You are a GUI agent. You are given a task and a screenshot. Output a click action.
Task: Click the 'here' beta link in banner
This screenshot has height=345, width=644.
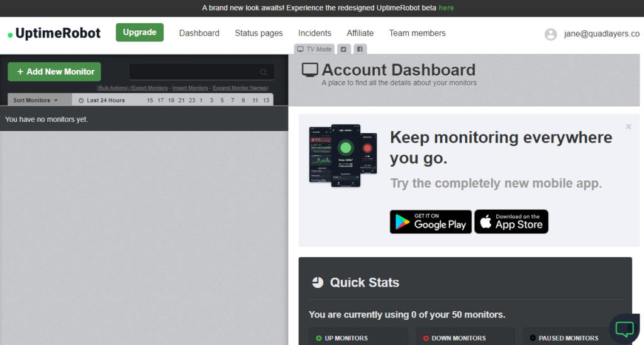(446, 8)
